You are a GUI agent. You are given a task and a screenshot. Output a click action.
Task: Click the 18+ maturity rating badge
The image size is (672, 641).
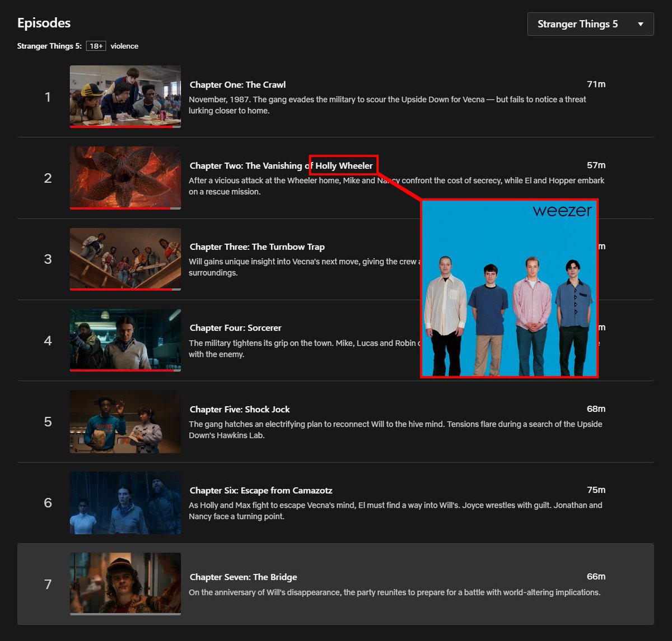pos(95,46)
